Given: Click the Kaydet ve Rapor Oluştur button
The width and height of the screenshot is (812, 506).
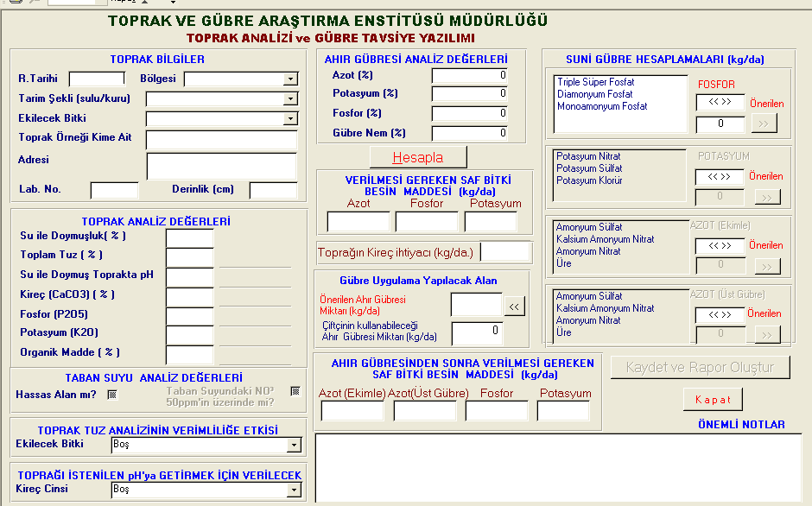Looking at the screenshot, I should pos(701,367).
